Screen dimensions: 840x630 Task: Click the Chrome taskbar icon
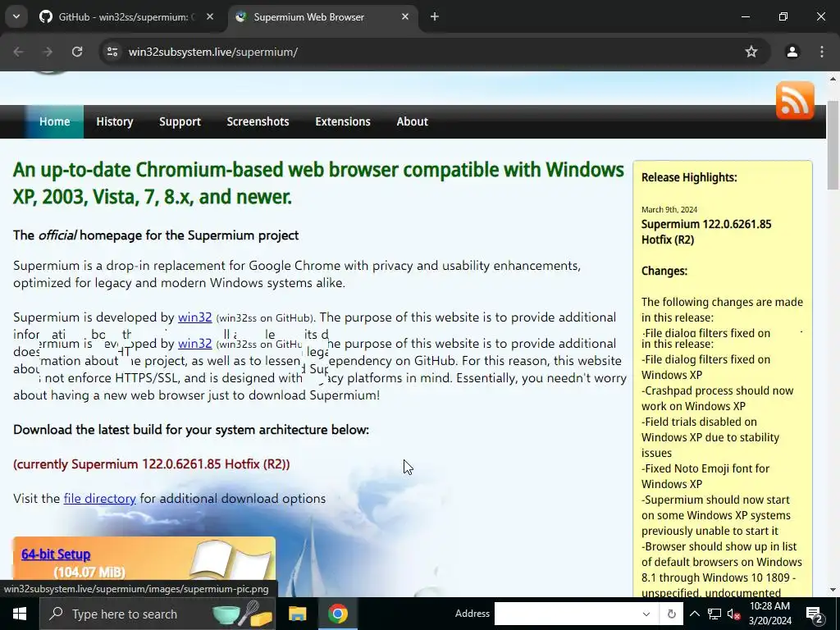point(338,614)
